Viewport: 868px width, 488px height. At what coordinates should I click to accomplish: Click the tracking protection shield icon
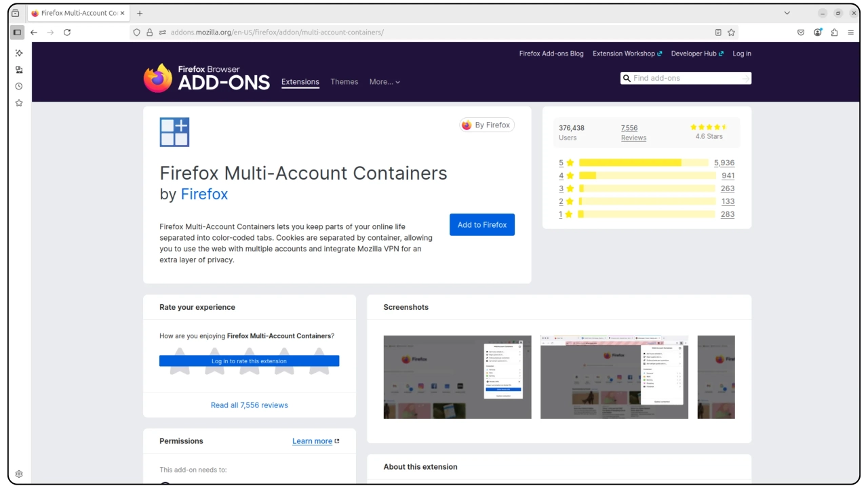point(136,32)
